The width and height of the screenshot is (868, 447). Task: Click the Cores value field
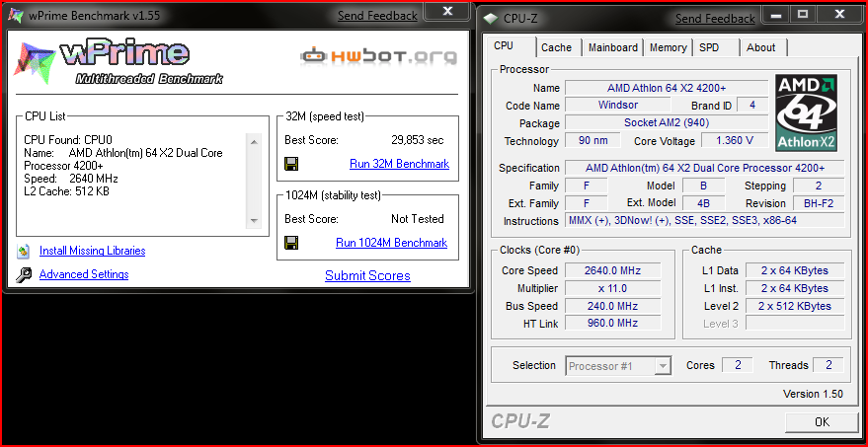pos(738,365)
